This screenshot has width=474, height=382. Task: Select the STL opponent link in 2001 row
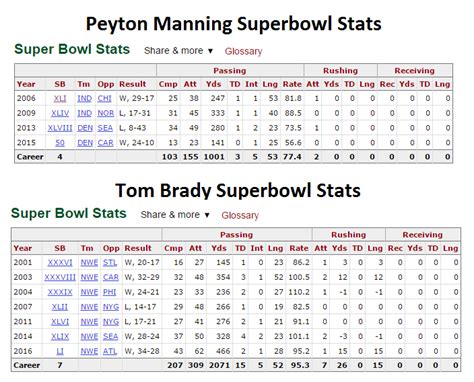[110, 263]
